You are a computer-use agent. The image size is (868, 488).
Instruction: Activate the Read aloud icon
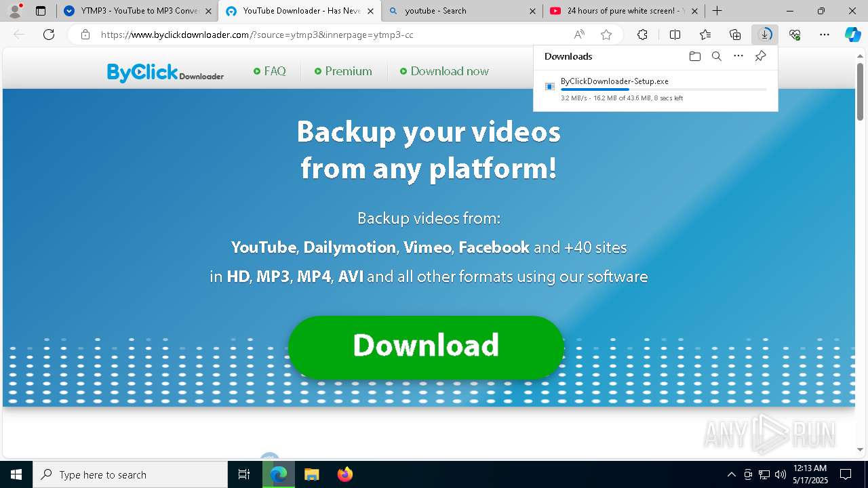tap(579, 35)
